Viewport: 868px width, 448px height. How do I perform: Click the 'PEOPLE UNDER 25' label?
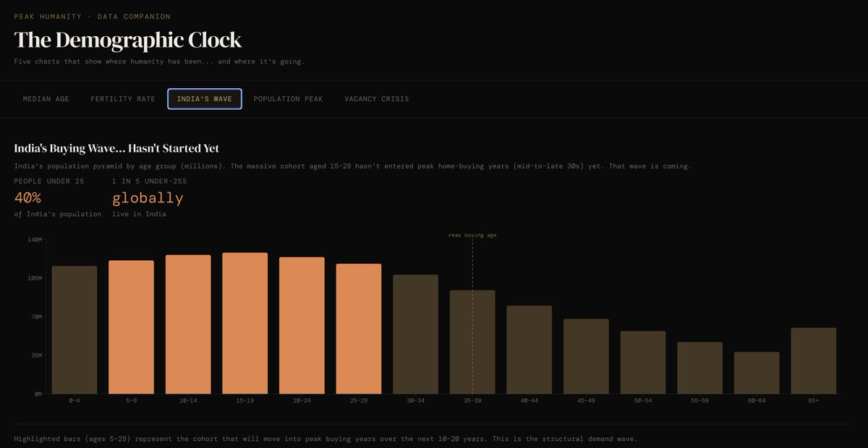pyautogui.click(x=49, y=181)
